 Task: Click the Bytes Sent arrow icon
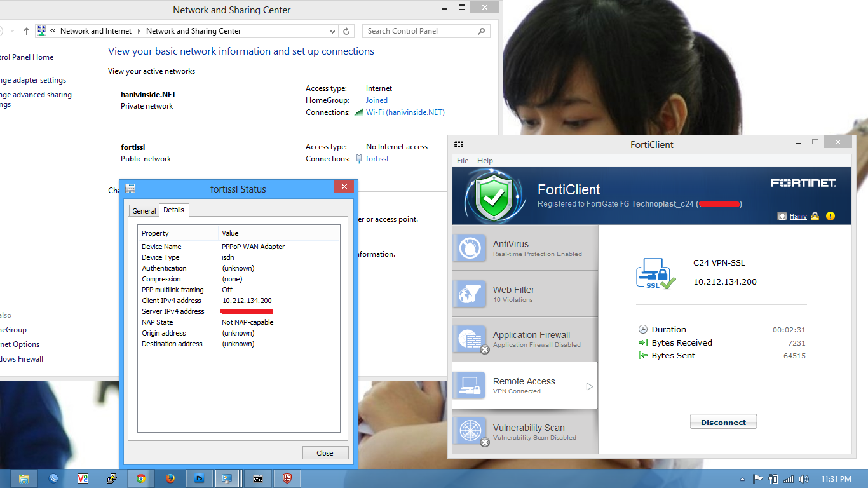(x=643, y=355)
